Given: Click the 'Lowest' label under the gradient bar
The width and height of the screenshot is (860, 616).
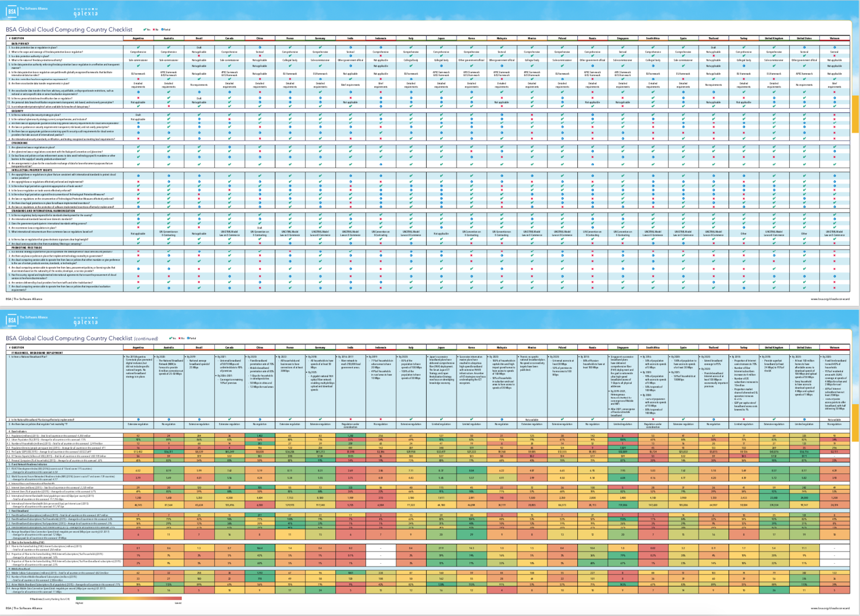Looking at the screenshot, I should 178,603.
